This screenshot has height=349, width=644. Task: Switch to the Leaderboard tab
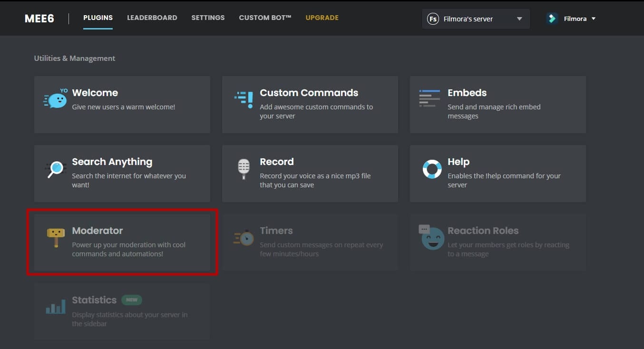(x=152, y=18)
